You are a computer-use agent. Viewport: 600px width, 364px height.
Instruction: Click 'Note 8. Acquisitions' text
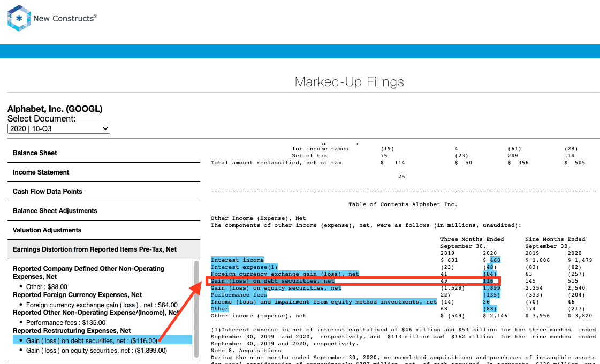pyautogui.click(x=246, y=351)
